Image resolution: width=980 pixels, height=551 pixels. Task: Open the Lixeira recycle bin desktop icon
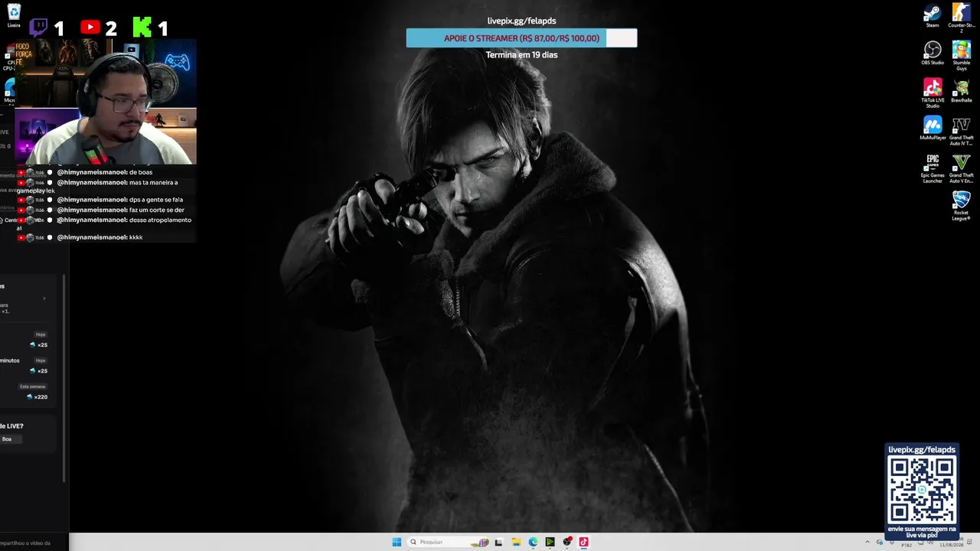coord(14,15)
